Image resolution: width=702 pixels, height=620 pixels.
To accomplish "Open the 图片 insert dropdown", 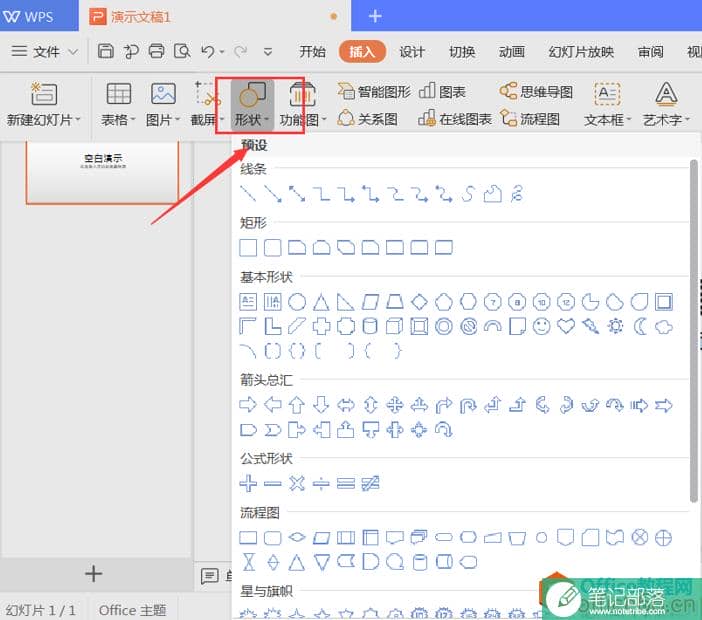I will click(x=163, y=104).
